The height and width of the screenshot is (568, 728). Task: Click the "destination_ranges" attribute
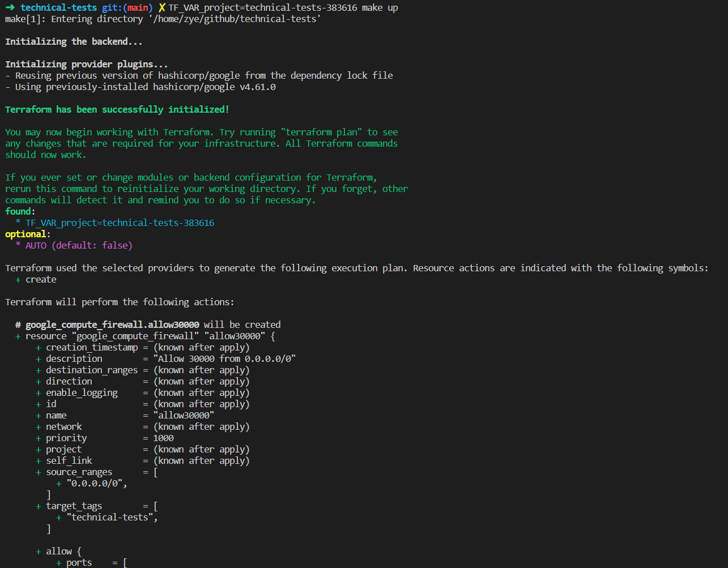(x=92, y=370)
